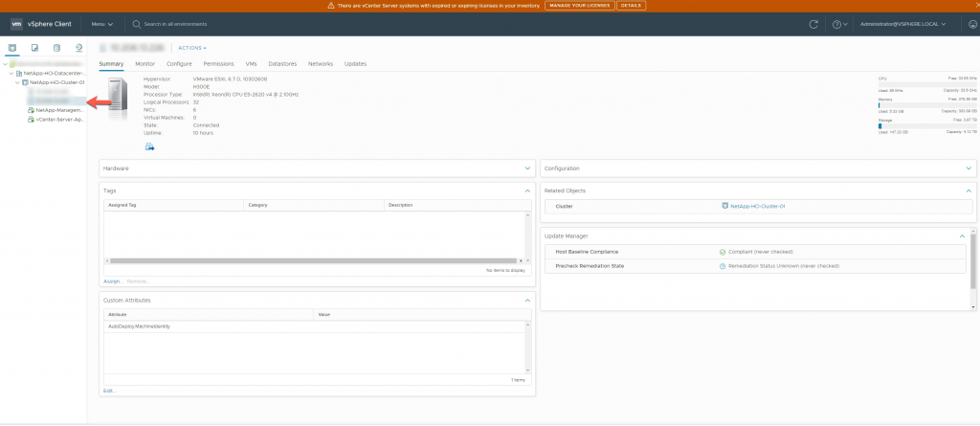Collapse the Tags panel
The width and height of the screenshot is (980, 426).
tap(527, 191)
